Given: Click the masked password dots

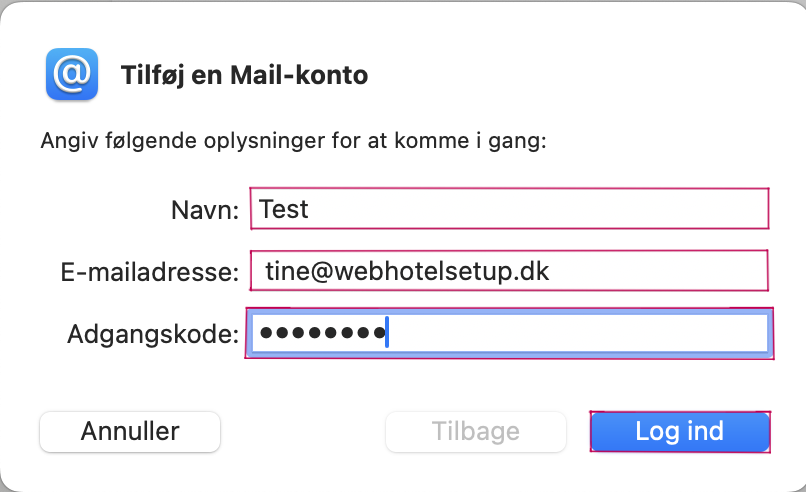Looking at the screenshot, I should pos(323,333).
